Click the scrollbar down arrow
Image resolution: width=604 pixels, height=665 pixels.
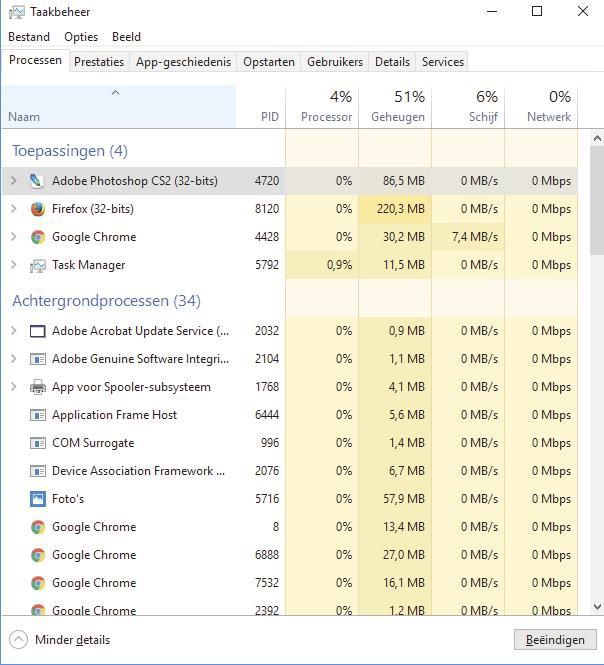tap(597, 606)
